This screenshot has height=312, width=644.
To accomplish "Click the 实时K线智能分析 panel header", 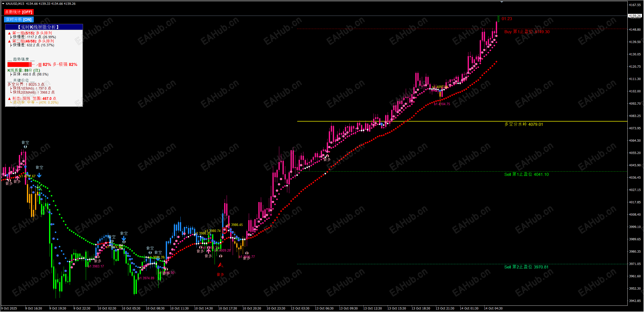I will tap(44, 27).
